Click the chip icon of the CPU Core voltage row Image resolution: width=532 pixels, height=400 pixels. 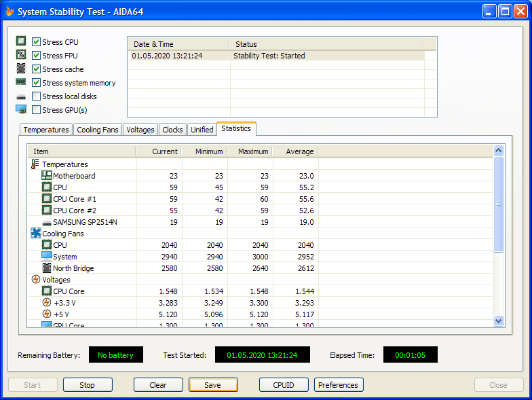[x=47, y=291]
